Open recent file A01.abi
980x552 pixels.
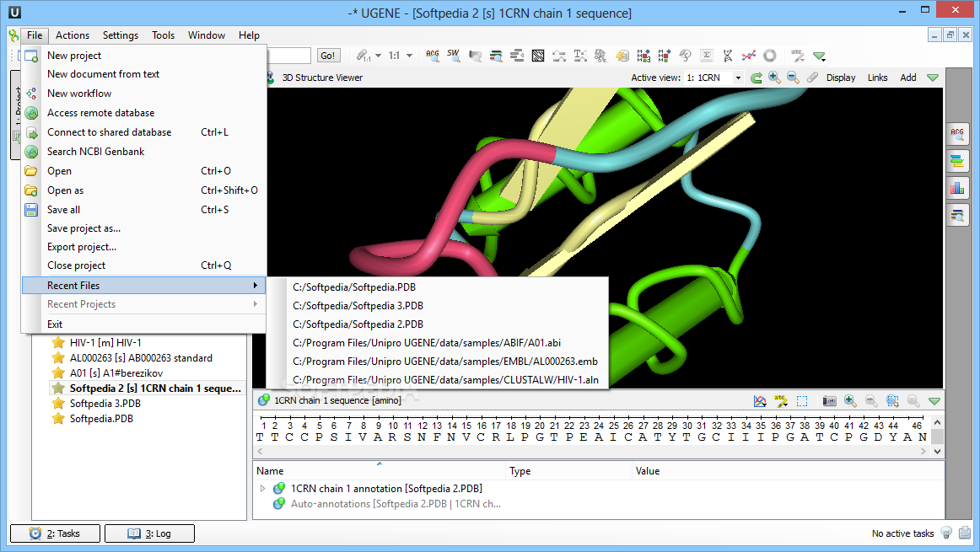[x=437, y=343]
